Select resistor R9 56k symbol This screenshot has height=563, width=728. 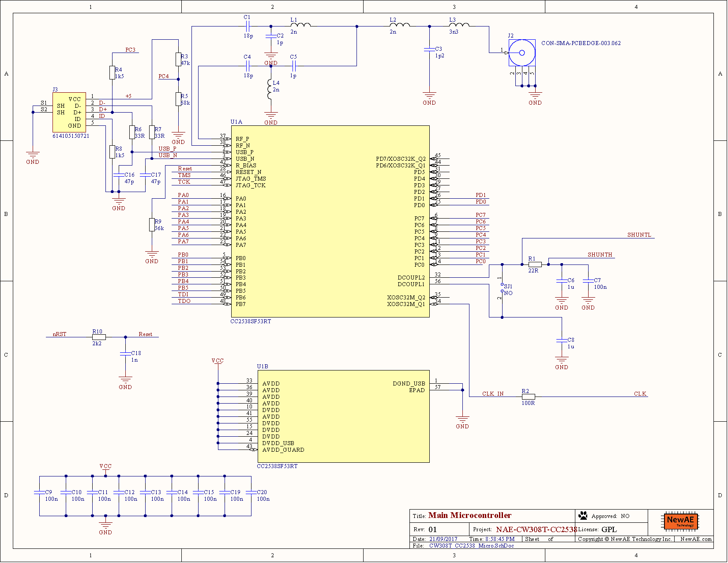tap(152, 225)
